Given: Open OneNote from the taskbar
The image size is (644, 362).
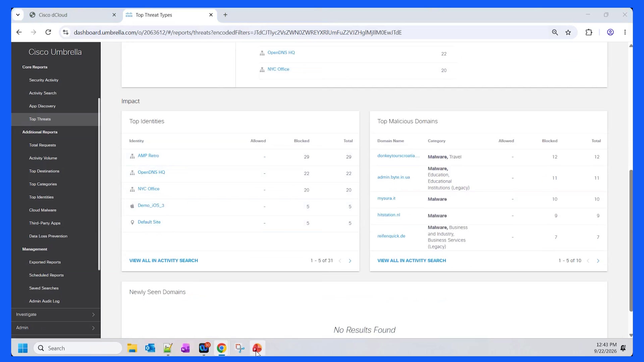Looking at the screenshot, I should pyautogui.click(x=185, y=348).
